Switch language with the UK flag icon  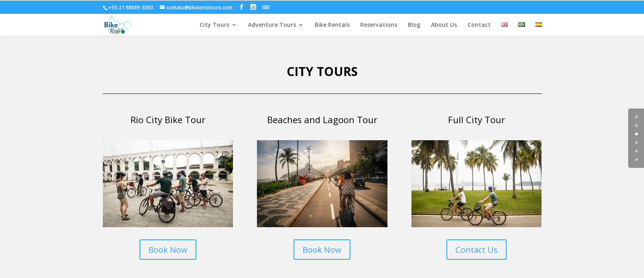505,25
